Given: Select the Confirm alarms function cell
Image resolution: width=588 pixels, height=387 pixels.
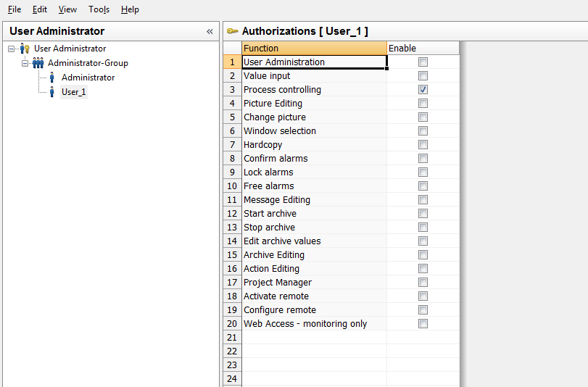Looking at the screenshot, I should [314, 159].
